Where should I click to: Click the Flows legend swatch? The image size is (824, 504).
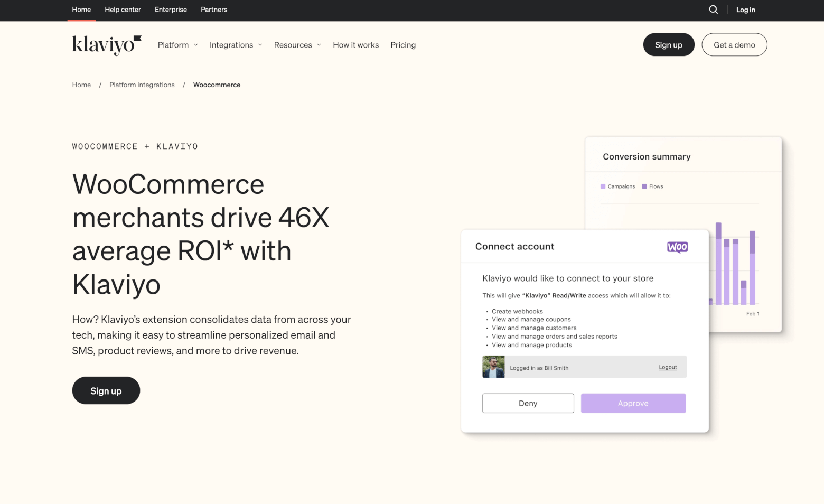(644, 186)
